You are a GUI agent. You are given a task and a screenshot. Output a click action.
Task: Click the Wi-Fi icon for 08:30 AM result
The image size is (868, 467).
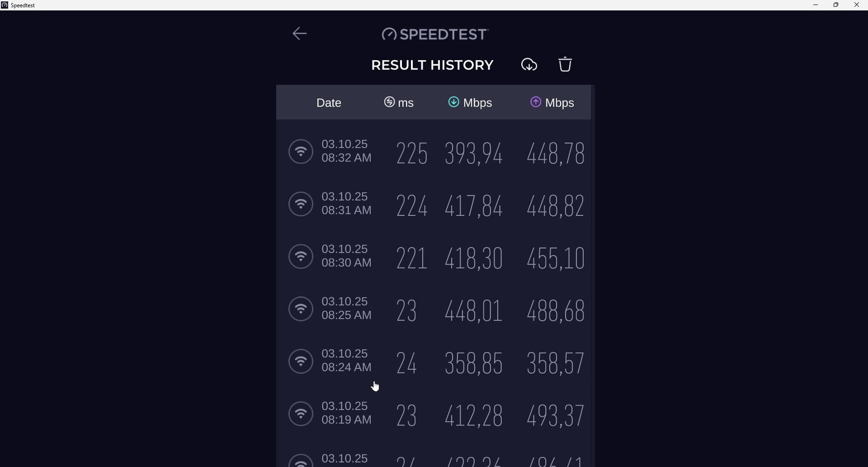point(301,256)
